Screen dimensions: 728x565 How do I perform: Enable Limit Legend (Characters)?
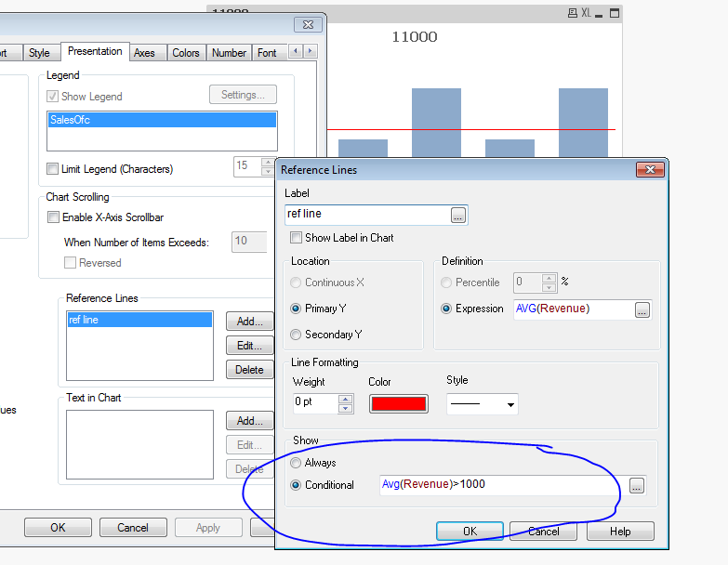coord(52,169)
